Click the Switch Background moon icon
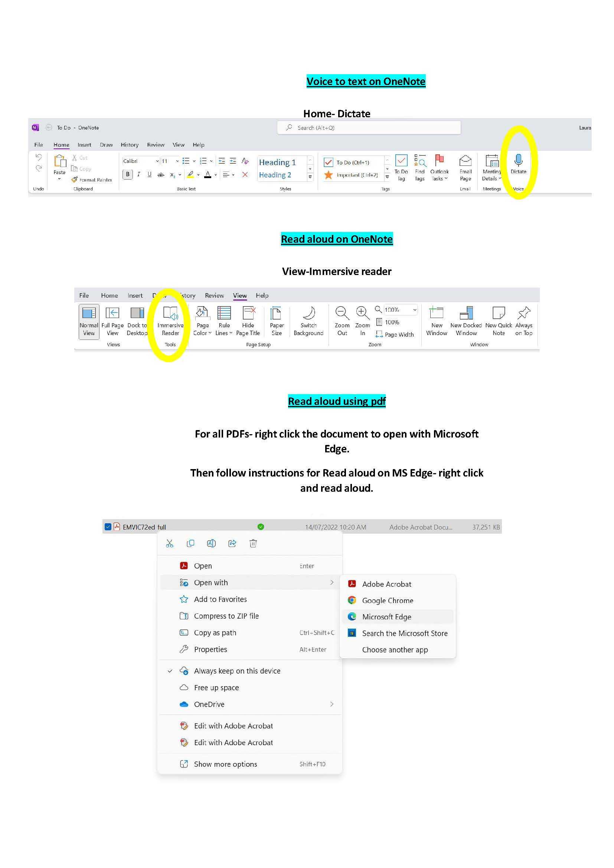 [x=309, y=313]
